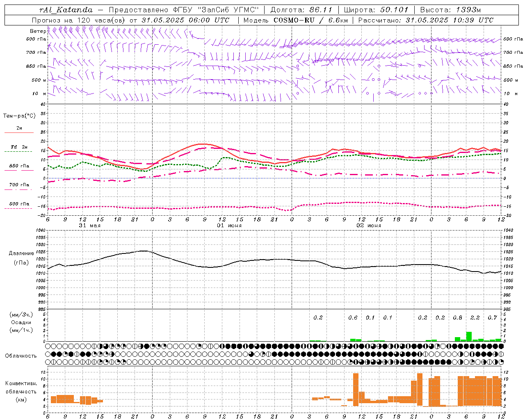525x420 pixels.
Task: Click the 0.6 precipitation value
Action: [x=353, y=318]
